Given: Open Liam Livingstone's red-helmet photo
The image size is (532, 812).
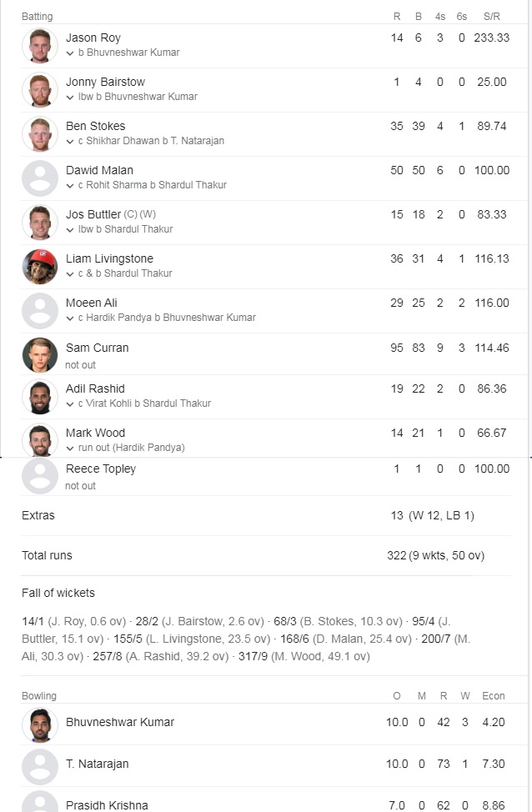Looking at the screenshot, I should 40,266.
